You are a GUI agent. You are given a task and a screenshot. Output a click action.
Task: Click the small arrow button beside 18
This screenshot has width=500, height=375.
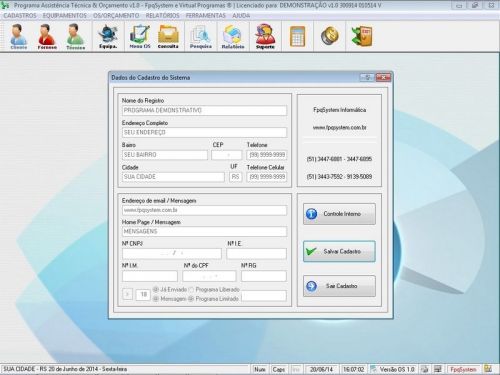[x=127, y=294]
